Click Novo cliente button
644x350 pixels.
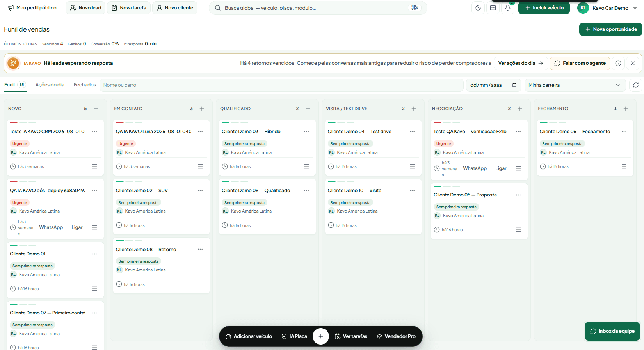pyautogui.click(x=175, y=8)
